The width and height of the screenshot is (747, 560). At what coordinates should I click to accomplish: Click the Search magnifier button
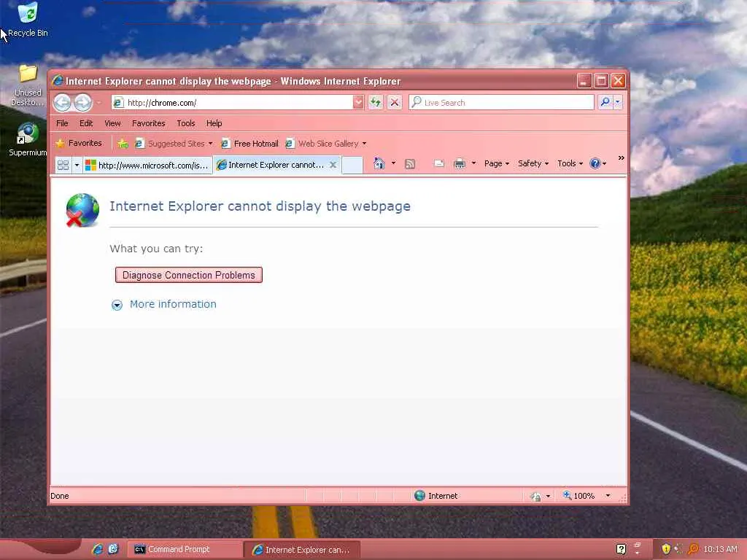coord(605,102)
